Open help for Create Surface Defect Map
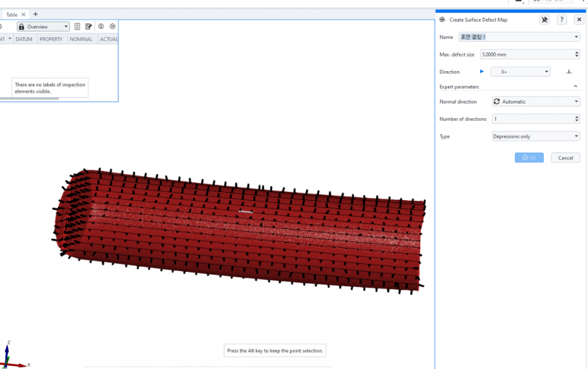Image resolution: width=588 pixels, height=369 pixels. (x=562, y=19)
